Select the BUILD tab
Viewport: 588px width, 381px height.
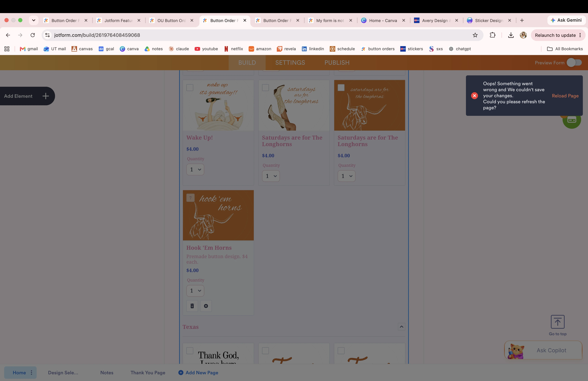click(247, 63)
